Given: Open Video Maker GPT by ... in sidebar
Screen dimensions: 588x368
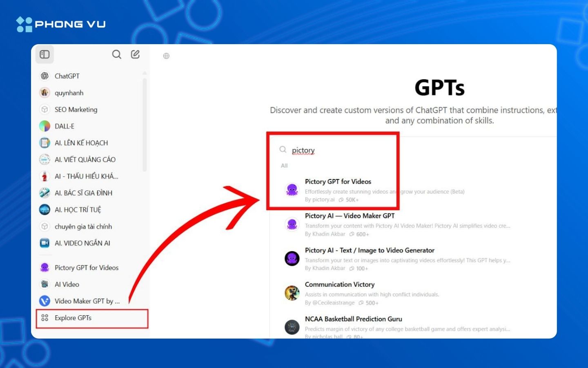Looking at the screenshot, I should click(87, 301).
